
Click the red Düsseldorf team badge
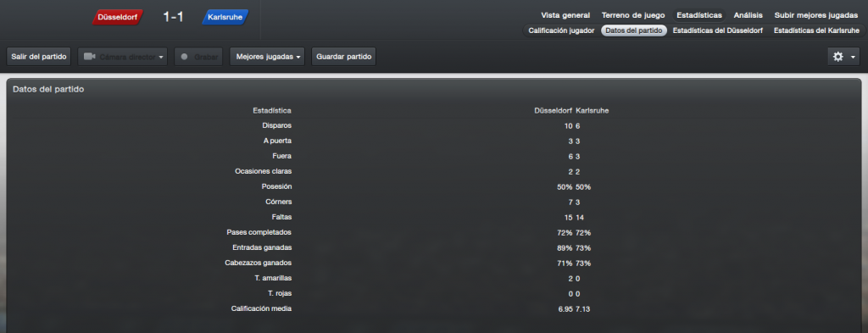click(117, 17)
